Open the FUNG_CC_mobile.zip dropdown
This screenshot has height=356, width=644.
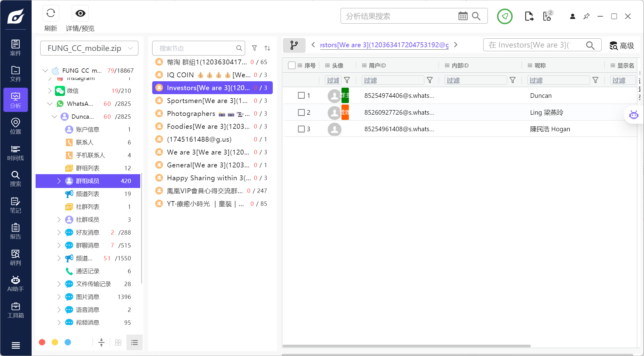click(x=89, y=48)
